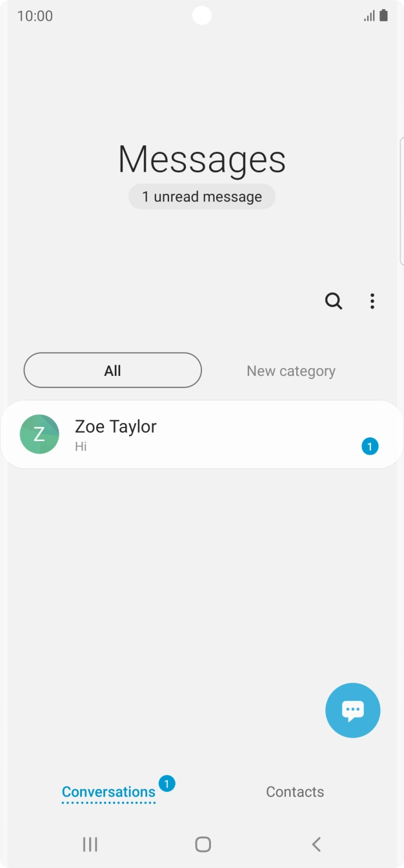Viewport: 404px width, 868px height.
Task: Open Zoe Taylor's contact avatar
Action: pyautogui.click(x=39, y=434)
